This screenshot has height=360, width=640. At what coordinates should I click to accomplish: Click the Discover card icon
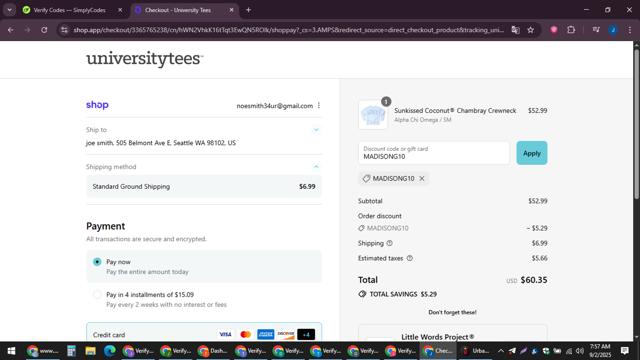[286, 334]
